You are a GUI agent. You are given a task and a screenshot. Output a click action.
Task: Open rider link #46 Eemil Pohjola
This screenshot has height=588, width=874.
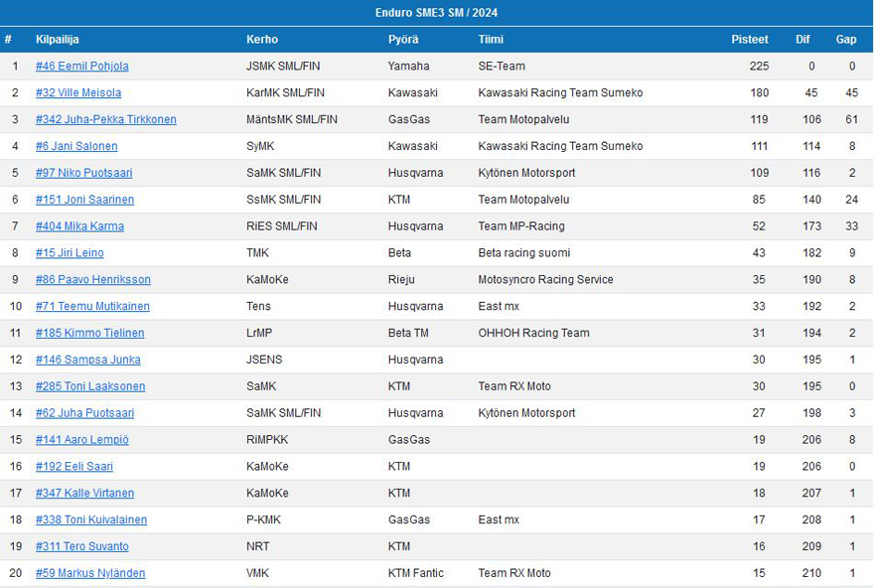pyautogui.click(x=81, y=66)
